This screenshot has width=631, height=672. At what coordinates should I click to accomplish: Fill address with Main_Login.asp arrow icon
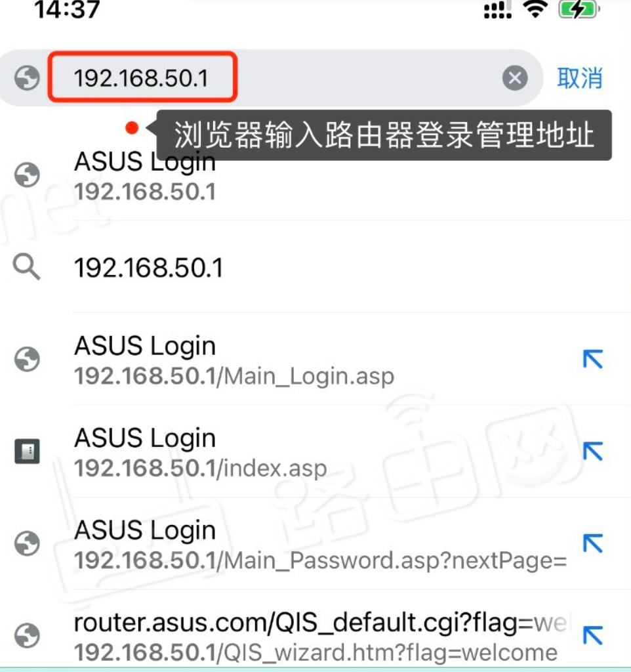[593, 359]
